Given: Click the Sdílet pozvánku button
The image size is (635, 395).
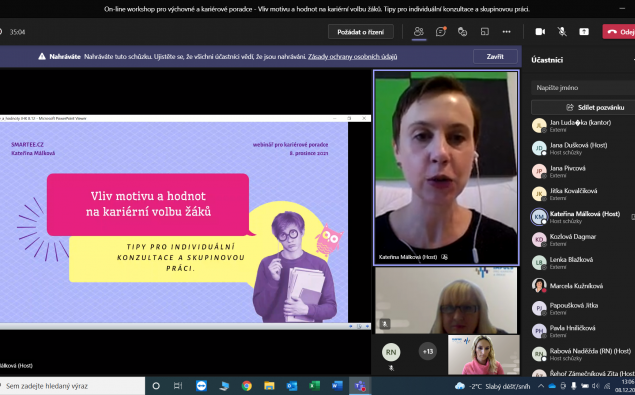Looking at the screenshot, I should (583, 107).
